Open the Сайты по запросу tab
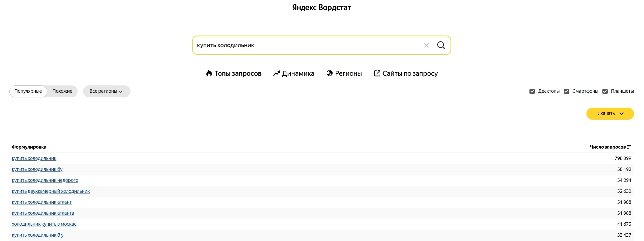The image size is (644, 241). 406,73
